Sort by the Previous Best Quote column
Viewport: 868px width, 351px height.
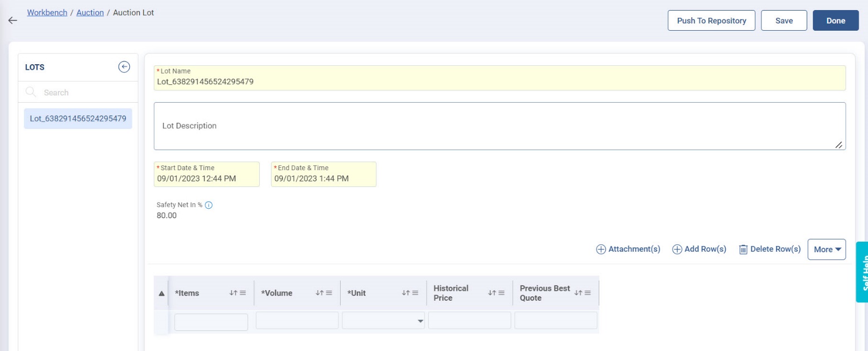pos(578,293)
